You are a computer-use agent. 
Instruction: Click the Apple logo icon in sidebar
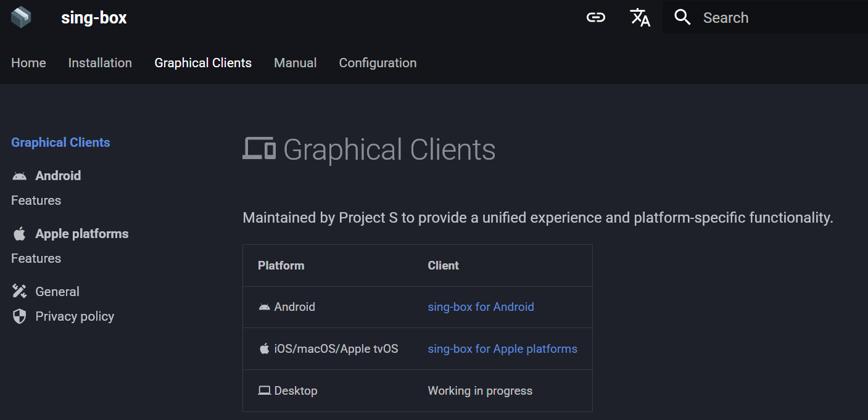[20, 234]
